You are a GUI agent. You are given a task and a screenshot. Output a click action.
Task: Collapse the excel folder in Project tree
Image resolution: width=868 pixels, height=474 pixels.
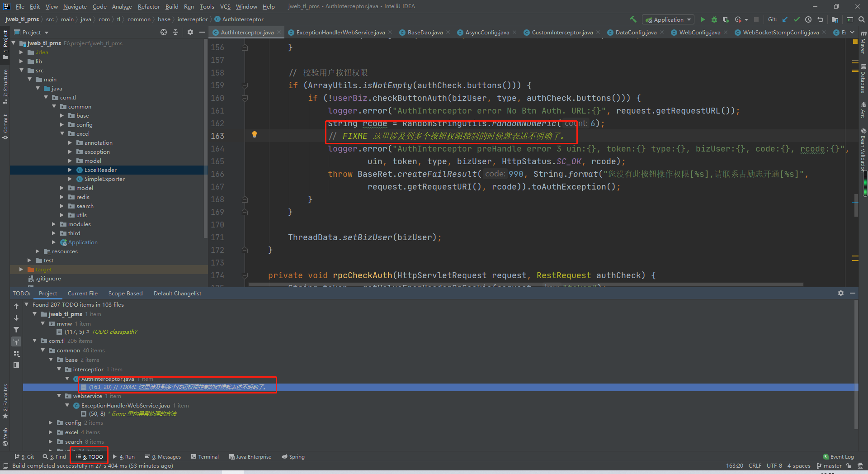tap(62, 134)
